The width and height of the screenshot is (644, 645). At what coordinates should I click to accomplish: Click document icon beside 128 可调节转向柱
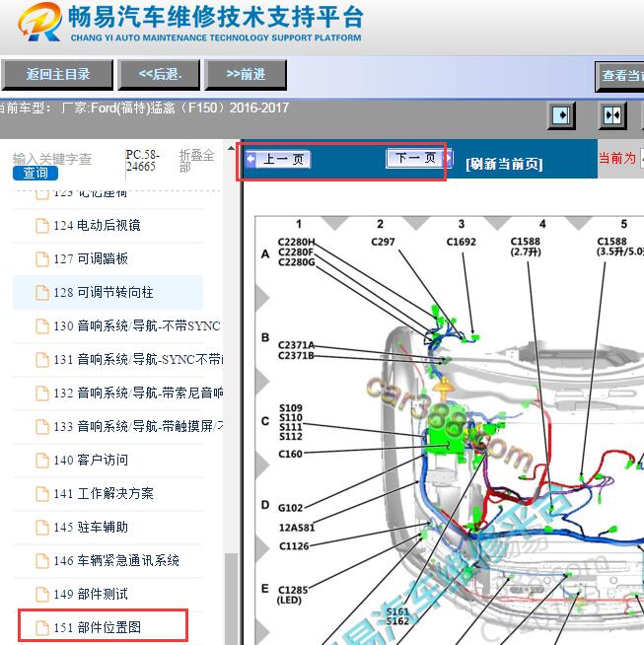tap(42, 293)
